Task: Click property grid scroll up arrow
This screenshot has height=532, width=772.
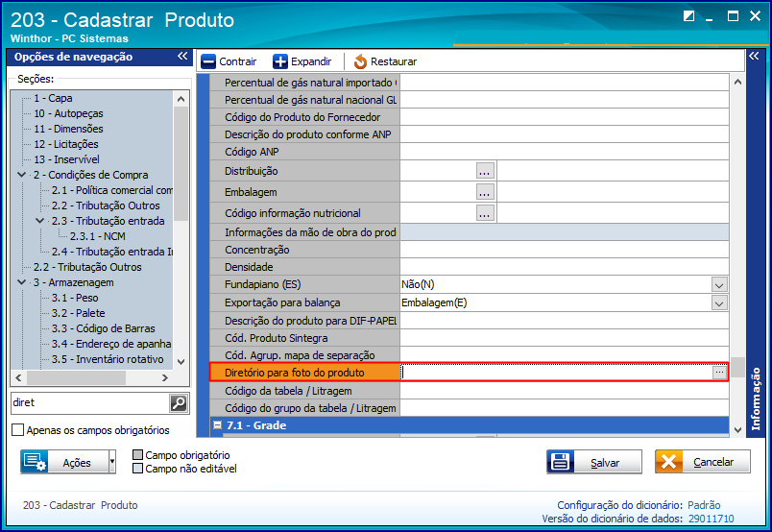Action: 737,82
